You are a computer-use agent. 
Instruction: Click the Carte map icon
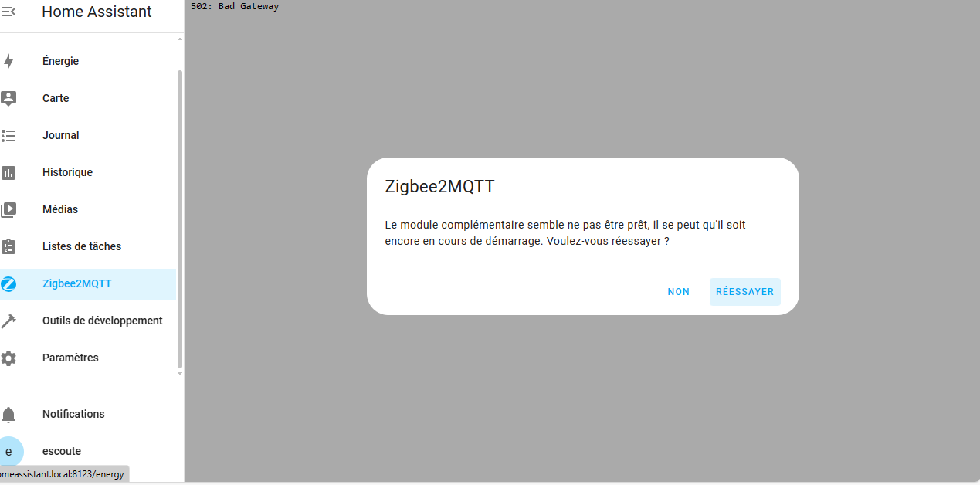point(8,98)
